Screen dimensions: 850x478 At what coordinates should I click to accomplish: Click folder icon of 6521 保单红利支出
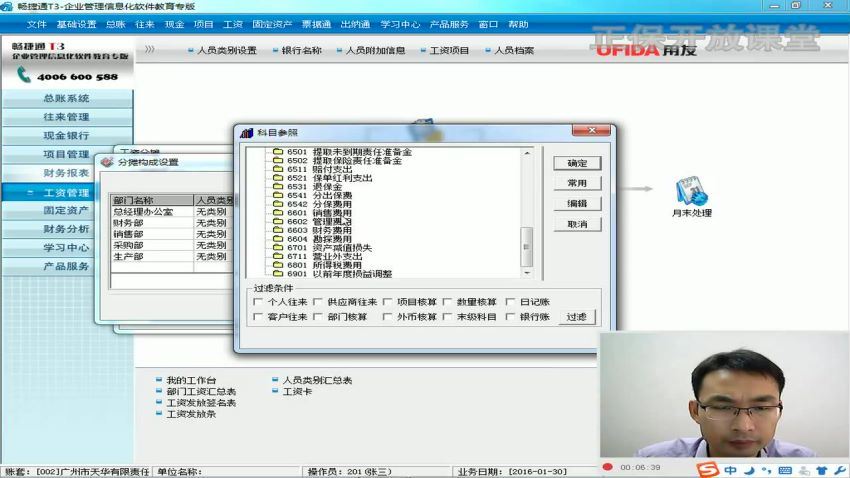click(278, 178)
